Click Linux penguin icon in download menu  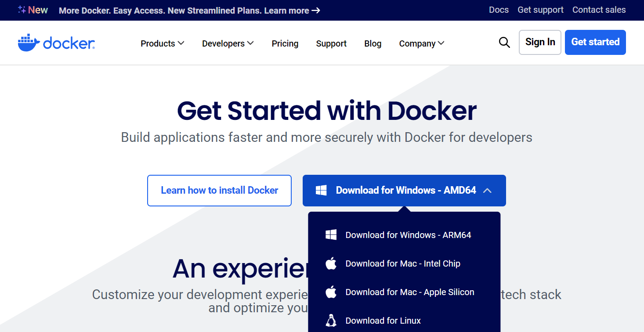(331, 321)
